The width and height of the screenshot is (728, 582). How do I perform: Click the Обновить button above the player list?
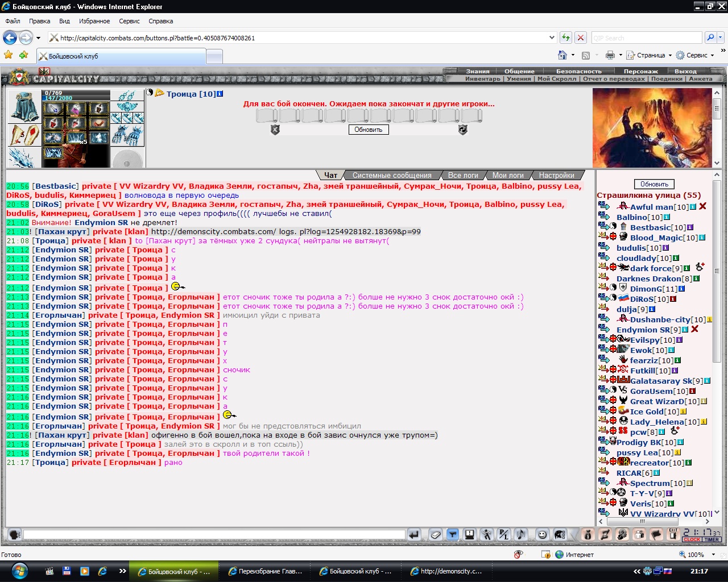(654, 184)
